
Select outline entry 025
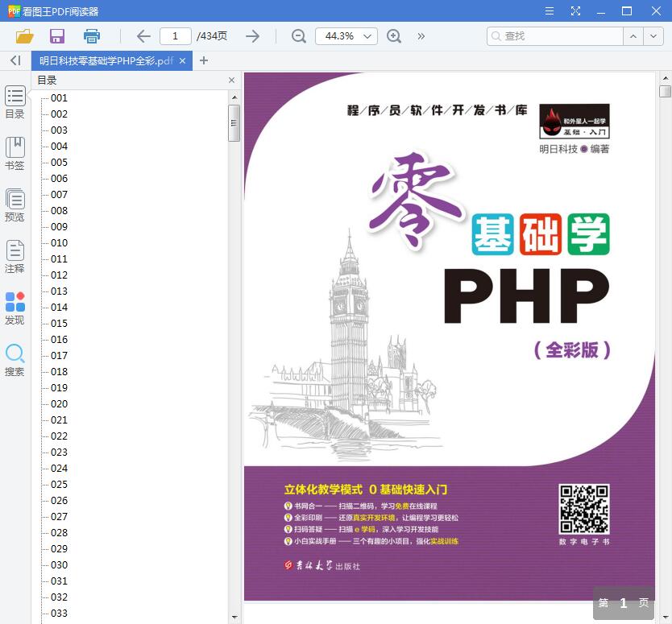tap(59, 485)
